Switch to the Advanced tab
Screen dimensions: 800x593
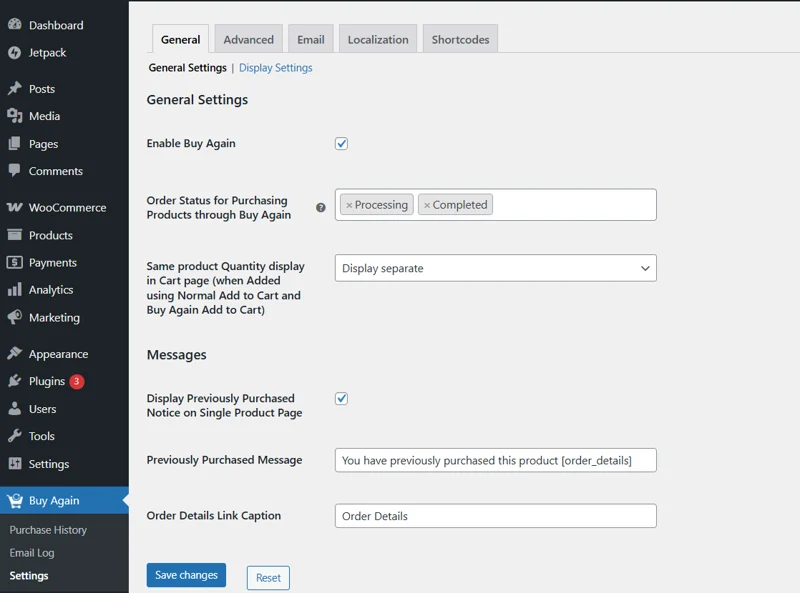248,39
